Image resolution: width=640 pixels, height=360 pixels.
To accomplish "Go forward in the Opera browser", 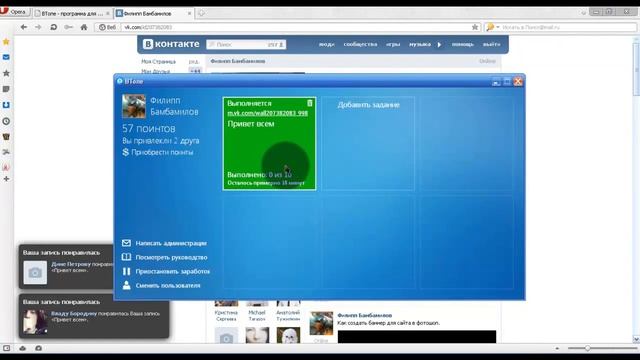I will tap(38, 27).
